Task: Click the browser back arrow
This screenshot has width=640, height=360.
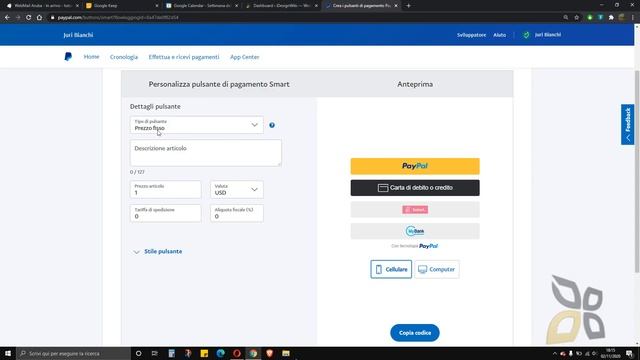Action: click(7, 18)
